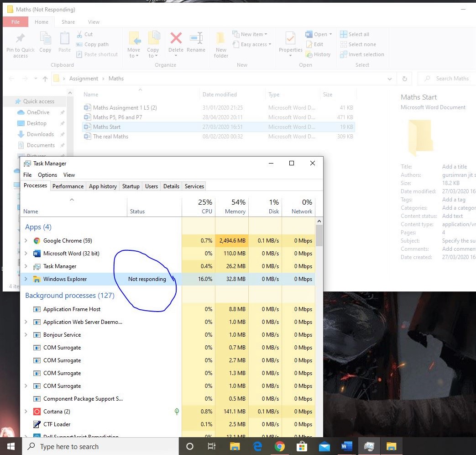The height and width of the screenshot is (455, 476).
Task: Click the Cut scissors icon
Action: tap(79, 34)
